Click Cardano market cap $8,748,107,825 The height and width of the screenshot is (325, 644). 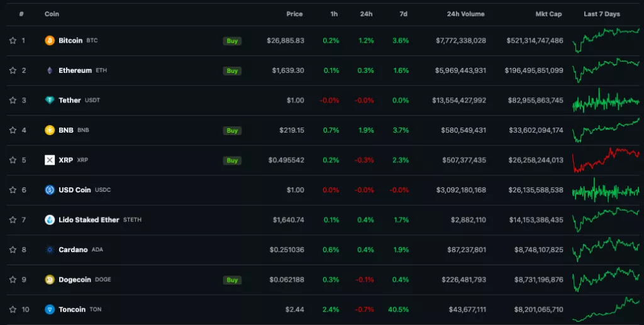point(539,250)
